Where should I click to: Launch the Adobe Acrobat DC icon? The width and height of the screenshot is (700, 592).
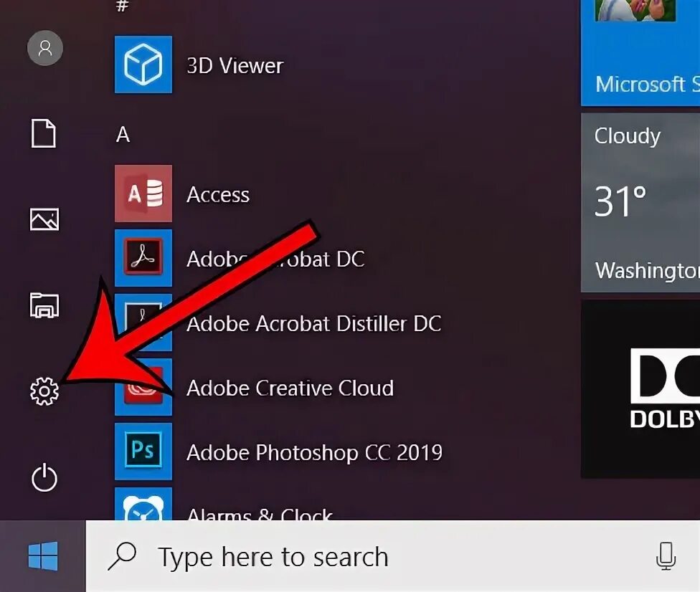pyautogui.click(x=143, y=258)
